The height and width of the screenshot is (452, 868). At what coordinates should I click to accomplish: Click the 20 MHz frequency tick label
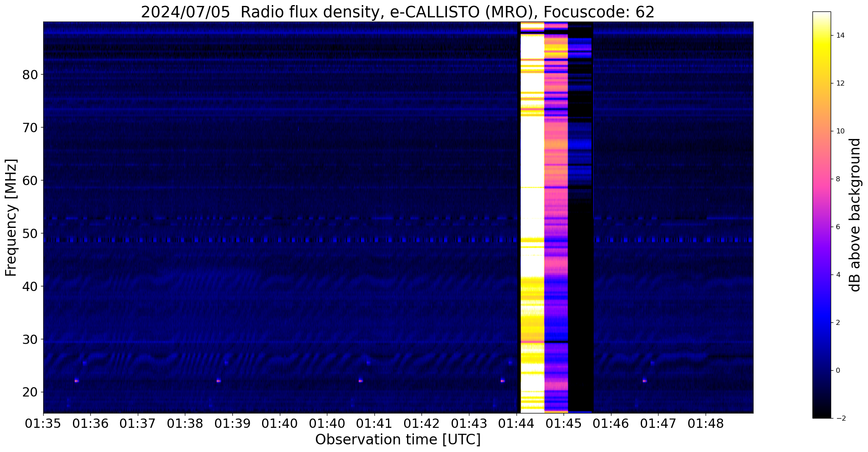click(x=29, y=392)
